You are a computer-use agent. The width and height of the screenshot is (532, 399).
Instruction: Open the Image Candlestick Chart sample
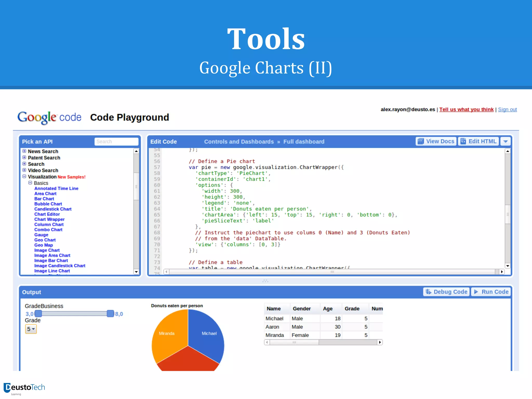click(60, 266)
